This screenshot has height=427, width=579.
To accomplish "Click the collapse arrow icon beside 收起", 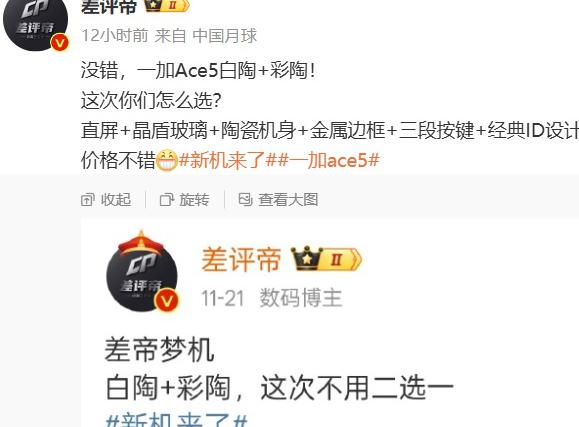I will coord(88,200).
